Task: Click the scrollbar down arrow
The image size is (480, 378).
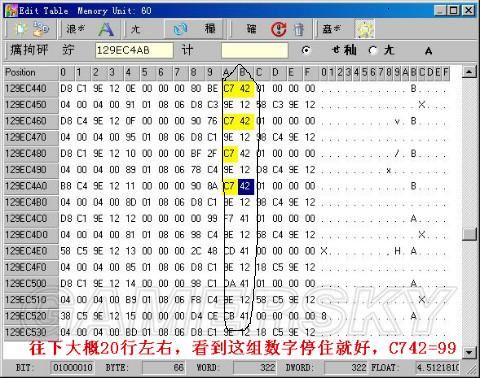Action: coord(470,352)
